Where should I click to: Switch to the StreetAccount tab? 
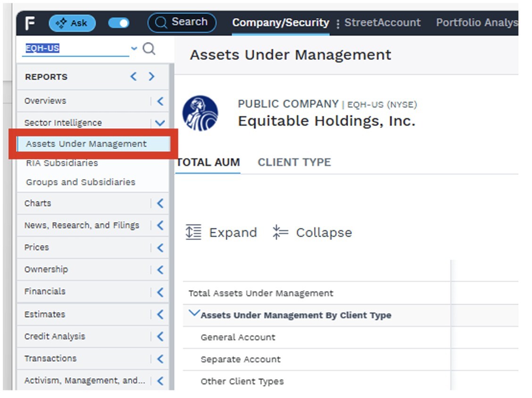pyautogui.click(x=382, y=22)
